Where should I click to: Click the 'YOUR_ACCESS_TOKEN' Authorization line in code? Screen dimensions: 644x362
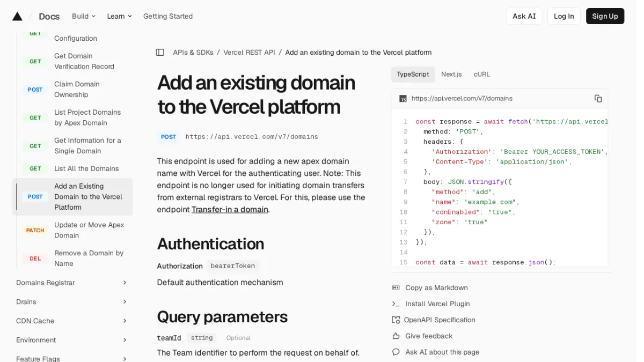coord(519,152)
